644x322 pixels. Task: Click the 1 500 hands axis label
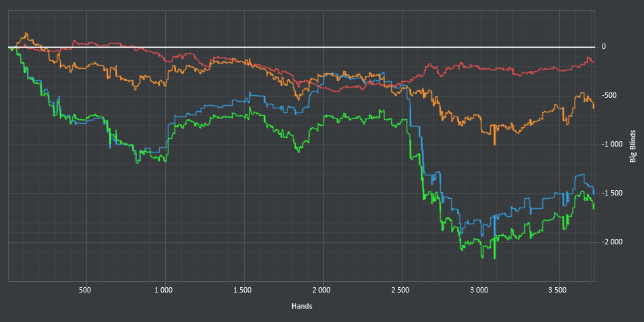click(x=242, y=290)
